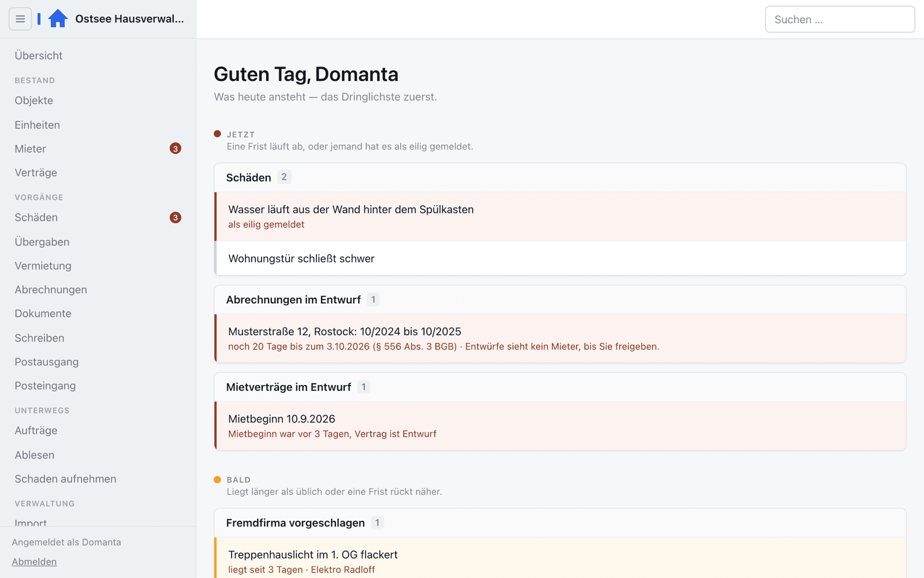The image size is (924, 578).
Task: Click the Schäden card heading
Action: [x=249, y=177]
